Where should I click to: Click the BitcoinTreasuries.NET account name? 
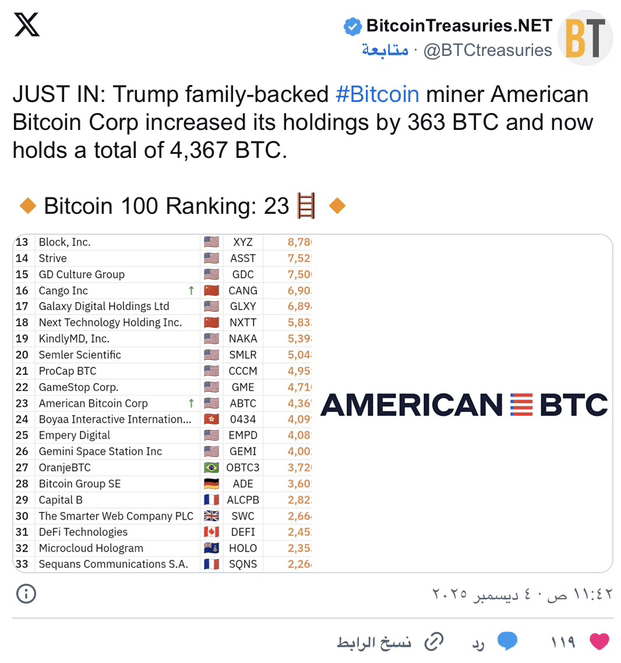point(459,26)
